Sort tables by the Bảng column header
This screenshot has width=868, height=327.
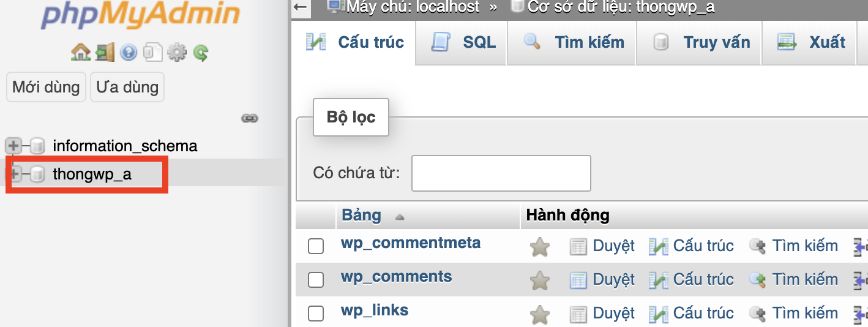pos(361,216)
